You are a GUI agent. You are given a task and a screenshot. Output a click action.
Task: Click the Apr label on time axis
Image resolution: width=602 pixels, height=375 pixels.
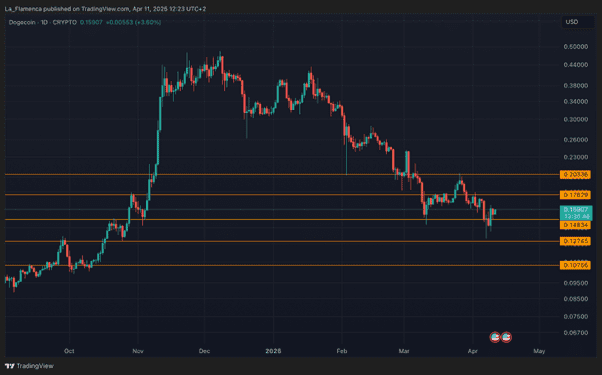tap(473, 351)
